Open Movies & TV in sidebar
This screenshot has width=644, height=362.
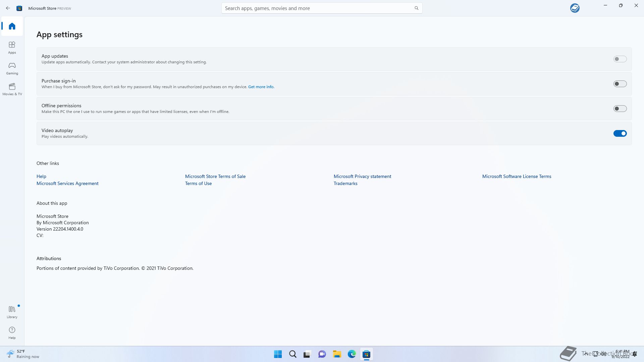point(12,89)
